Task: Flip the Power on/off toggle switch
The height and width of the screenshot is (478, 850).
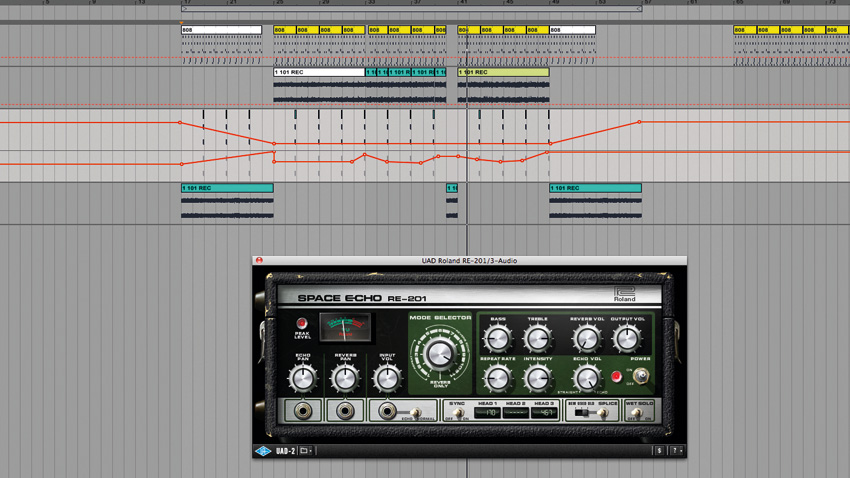Action: click(x=641, y=375)
